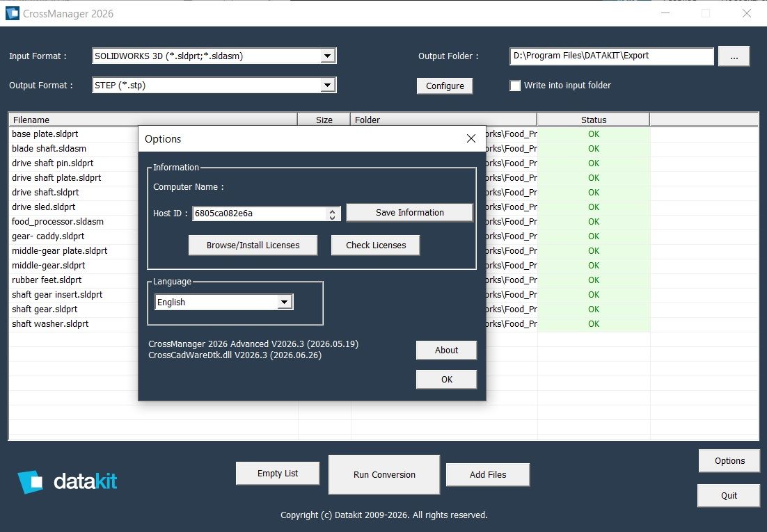Viewport: 767px width, 532px height.
Task: Browse for output folder with ellipsis button
Action: [734, 56]
